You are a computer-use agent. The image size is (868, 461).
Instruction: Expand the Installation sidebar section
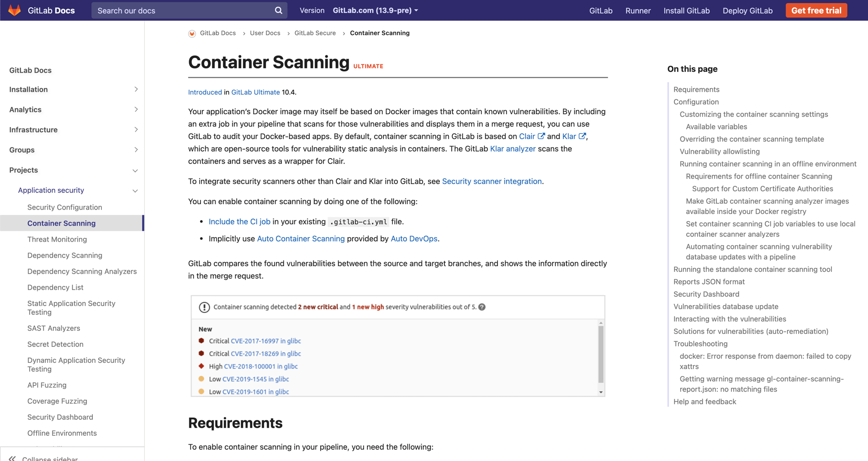click(136, 90)
